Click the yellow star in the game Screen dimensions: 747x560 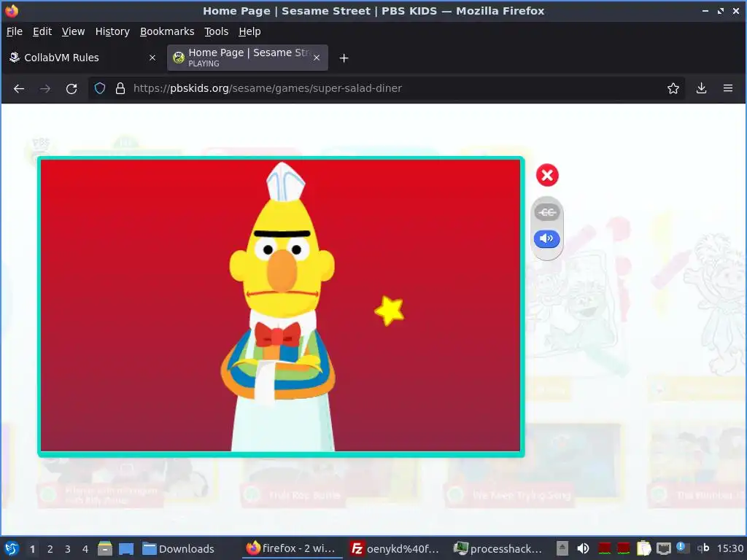point(390,311)
